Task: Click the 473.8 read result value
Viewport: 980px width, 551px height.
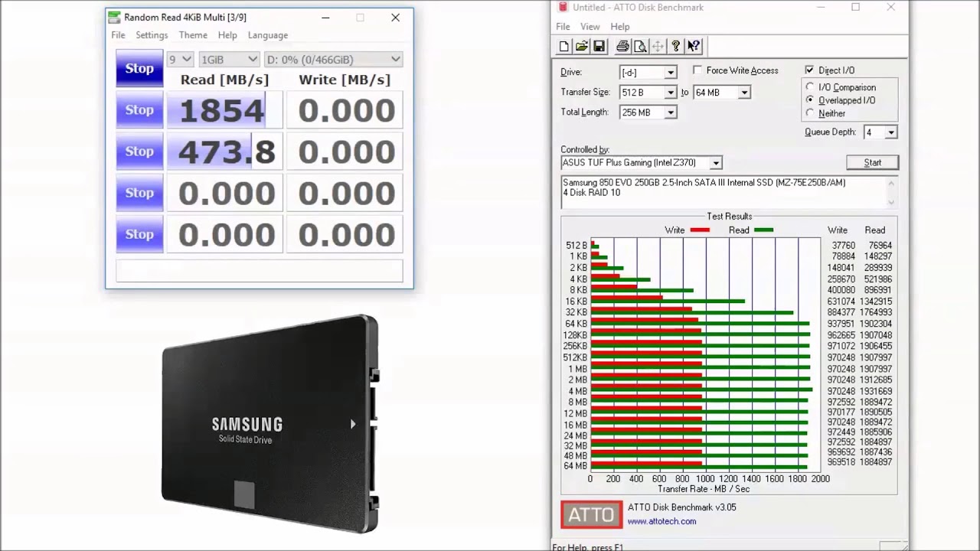Action: [x=225, y=152]
